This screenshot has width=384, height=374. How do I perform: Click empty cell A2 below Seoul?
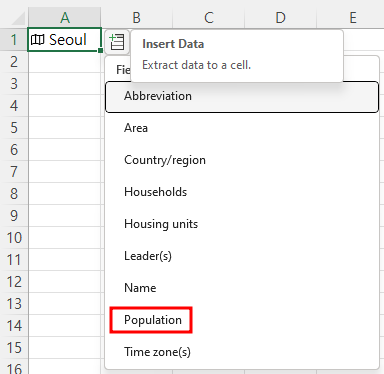pos(64,62)
